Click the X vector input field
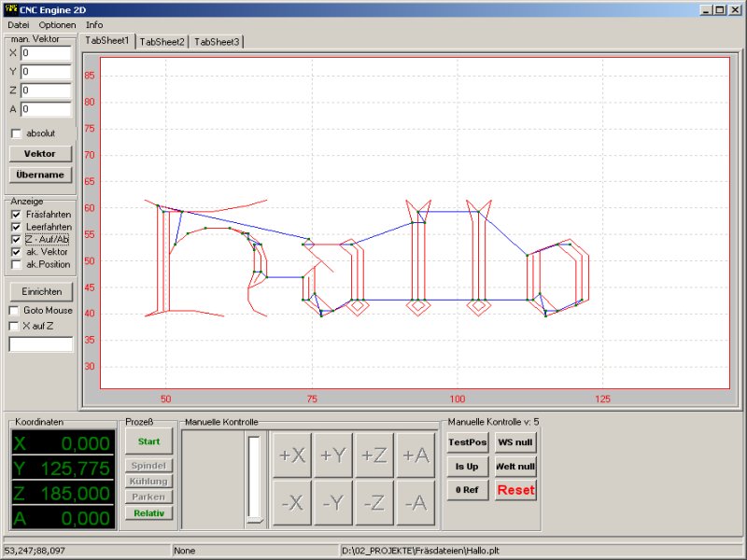Screen dimensions: 747x560 click(x=46, y=53)
